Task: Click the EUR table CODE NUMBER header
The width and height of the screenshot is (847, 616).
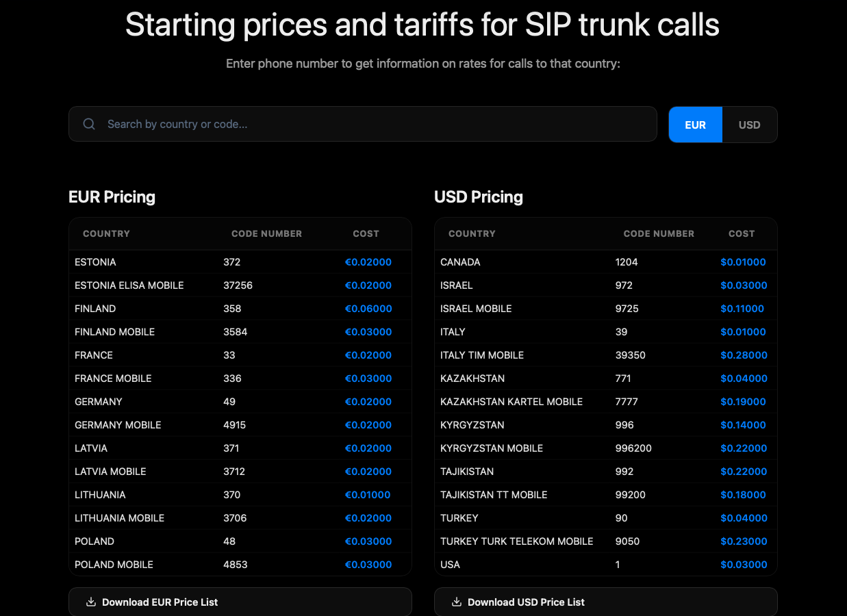Action: pyautogui.click(x=266, y=233)
